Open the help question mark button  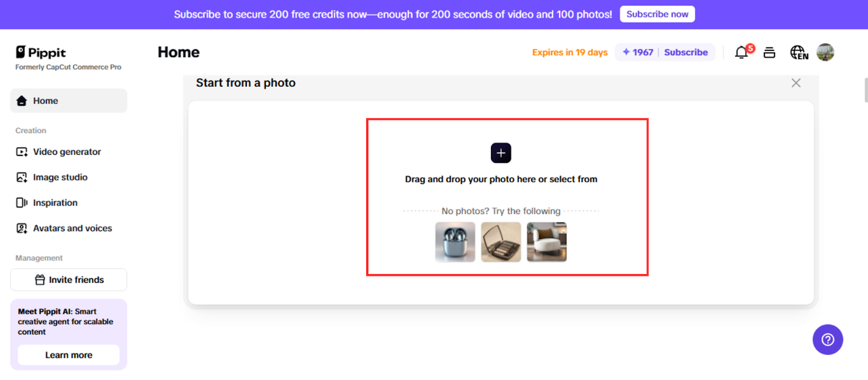point(827,339)
